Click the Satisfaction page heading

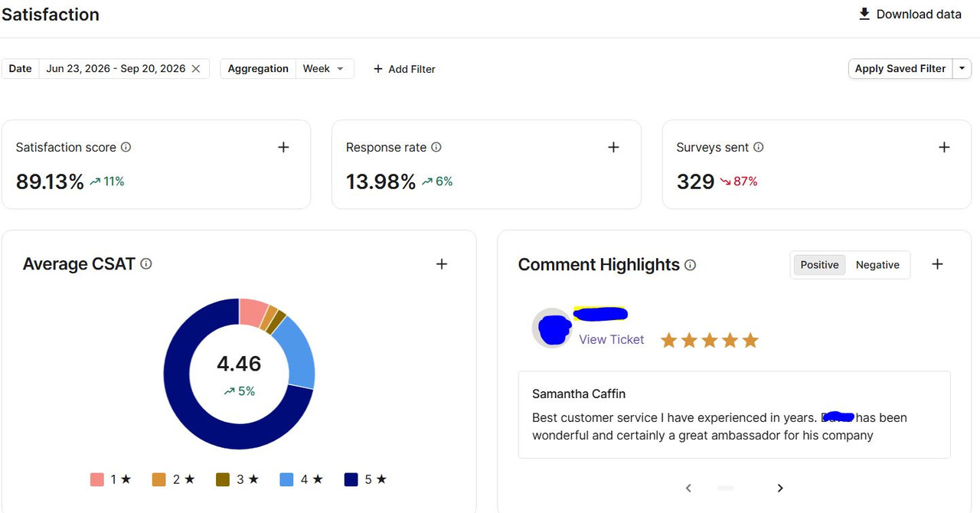[x=51, y=15]
